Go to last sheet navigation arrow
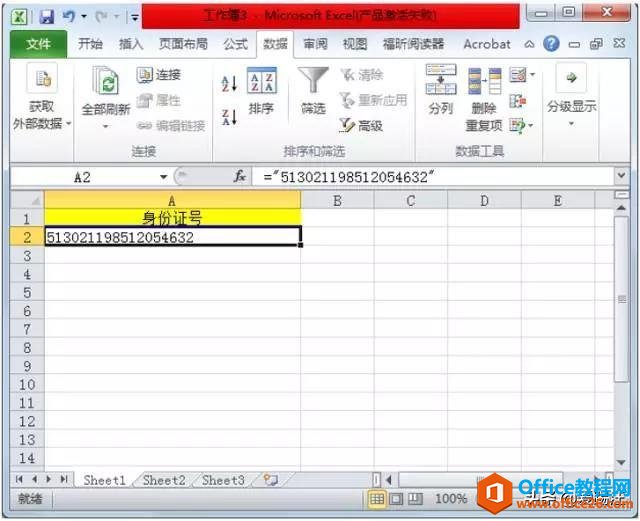The height and width of the screenshot is (521, 640). (x=64, y=479)
